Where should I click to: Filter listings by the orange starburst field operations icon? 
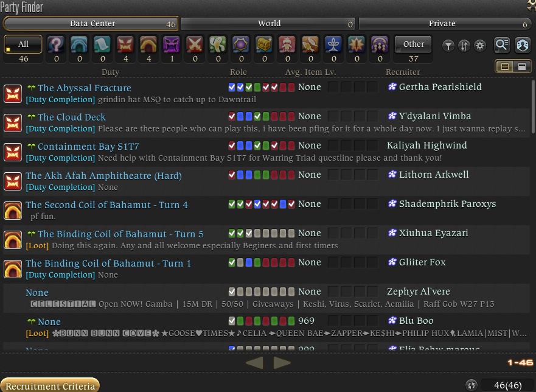pos(357,44)
